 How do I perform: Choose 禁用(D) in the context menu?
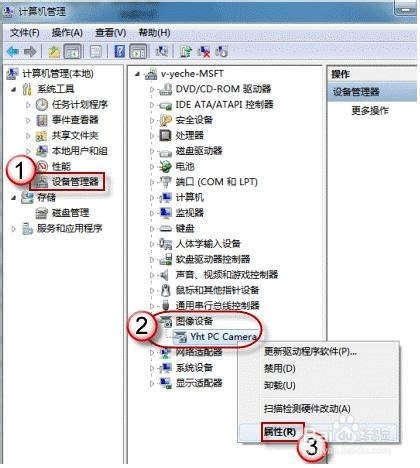coord(280,368)
